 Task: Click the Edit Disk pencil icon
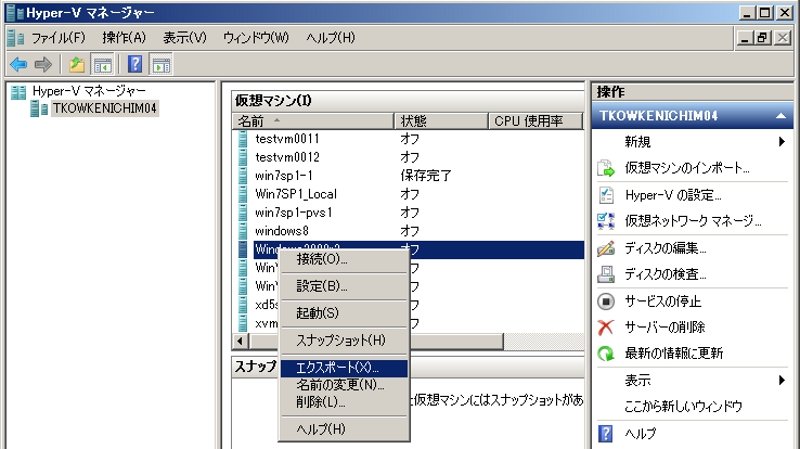[606, 248]
